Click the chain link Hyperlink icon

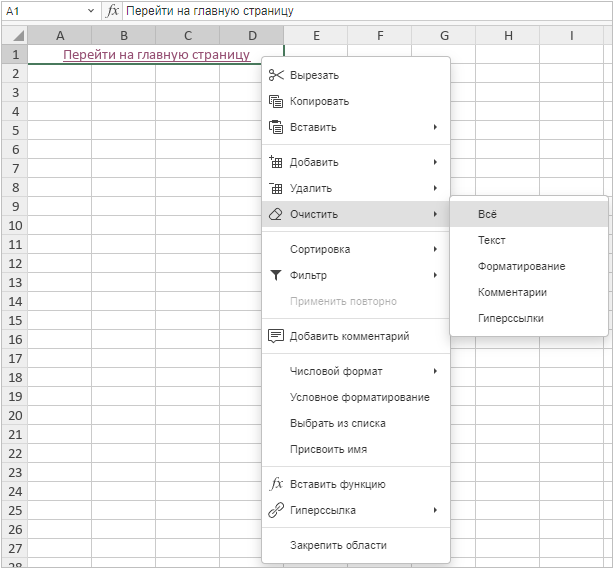(x=277, y=510)
